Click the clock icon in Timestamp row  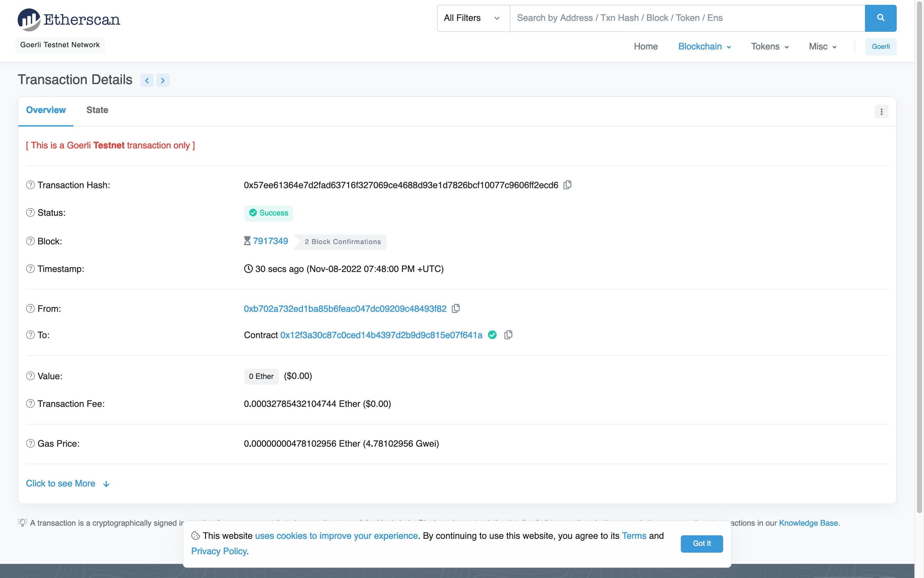coord(248,269)
